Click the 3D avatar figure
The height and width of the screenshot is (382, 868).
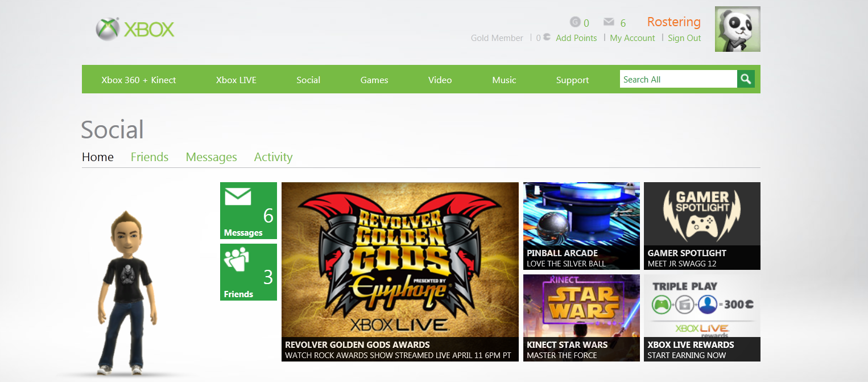[126, 293]
